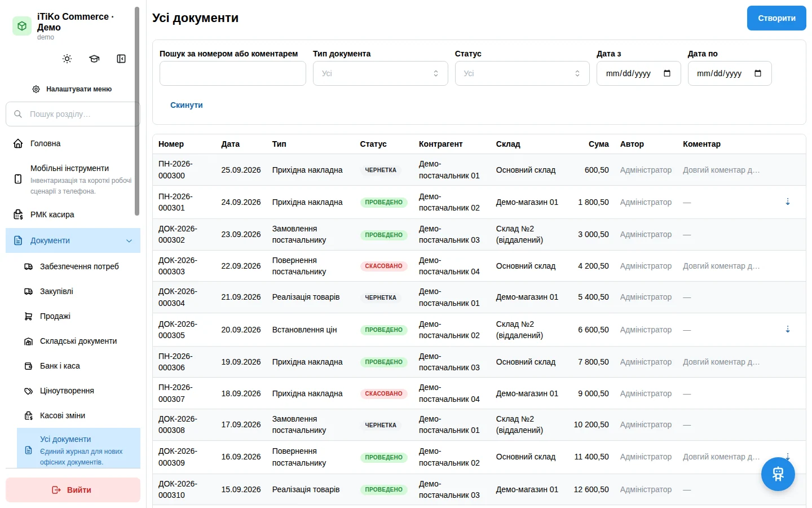Expand the Тип документа dropdown
The height and width of the screenshot is (508, 812).
(380, 73)
